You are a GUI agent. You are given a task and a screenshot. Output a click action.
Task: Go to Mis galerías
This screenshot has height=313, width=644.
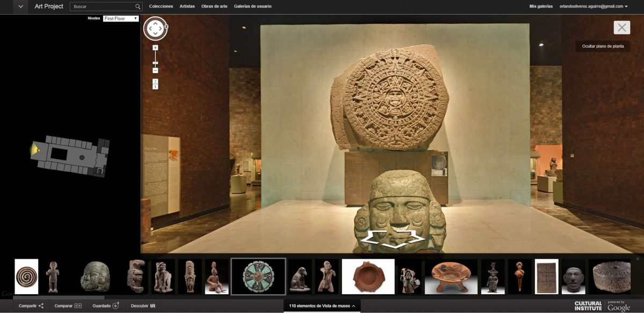pyautogui.click(x=541, y=6)
